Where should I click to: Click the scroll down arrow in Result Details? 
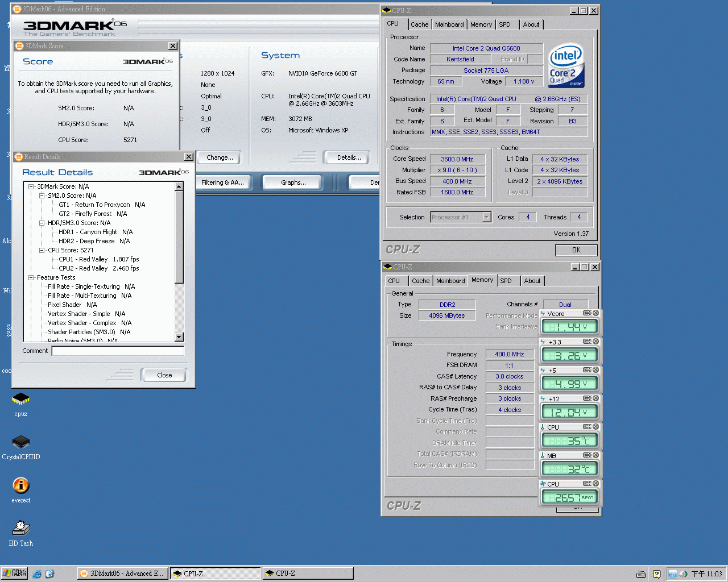click(179, 337)
